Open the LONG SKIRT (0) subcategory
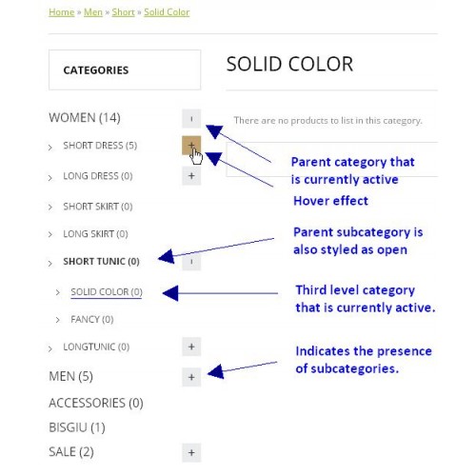This screenshot has height=476, width=476. (95, 234)
